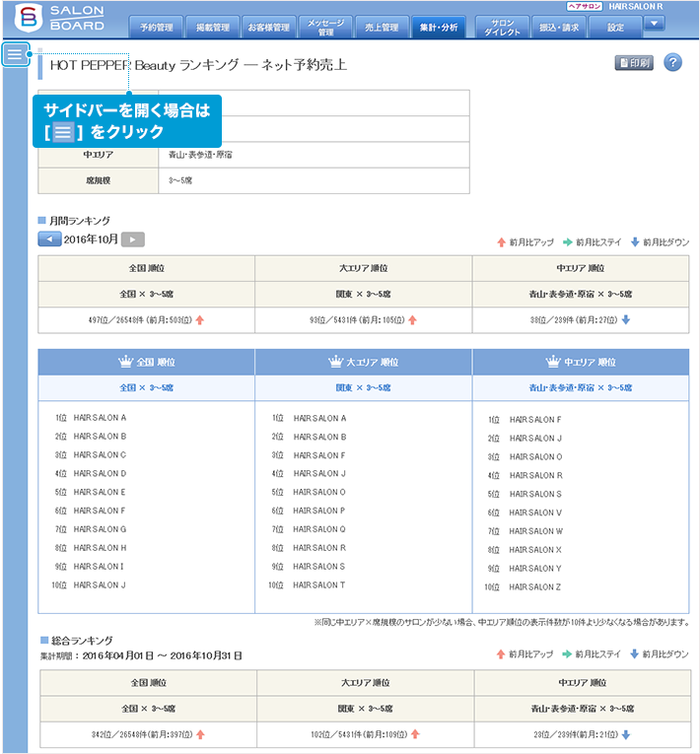Screen dimensions: 700x754
Task: Click the crown icon in 大エリア 順位 header
Action: coord(334,362)
